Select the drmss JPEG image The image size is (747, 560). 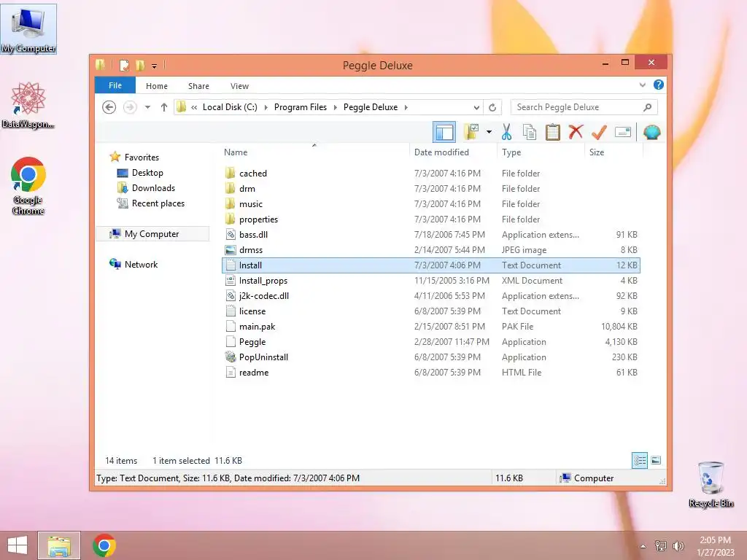click(430, 249)
